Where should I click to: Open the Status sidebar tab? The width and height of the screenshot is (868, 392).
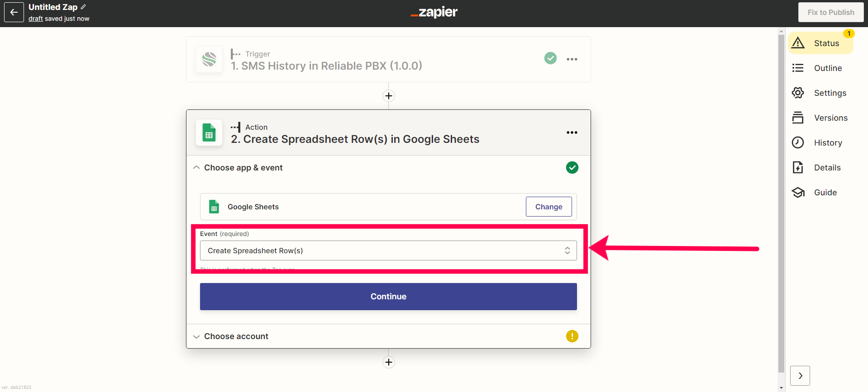[820, 43]
